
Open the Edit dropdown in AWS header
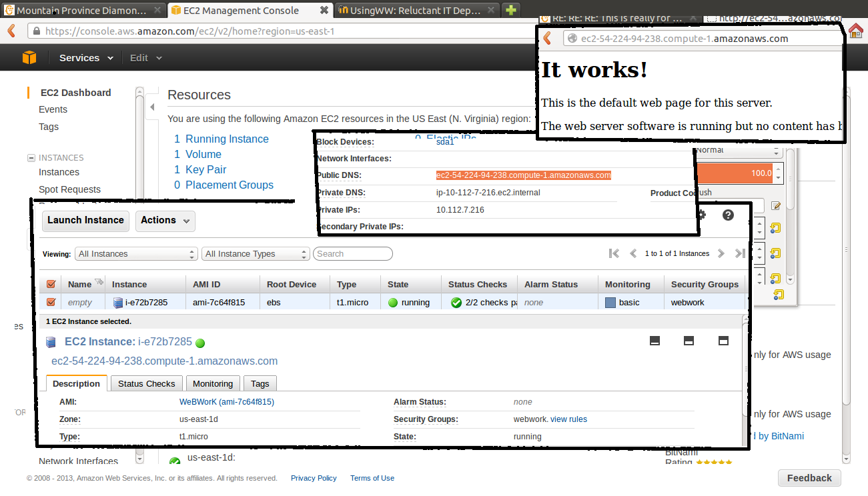coord(146,58)
